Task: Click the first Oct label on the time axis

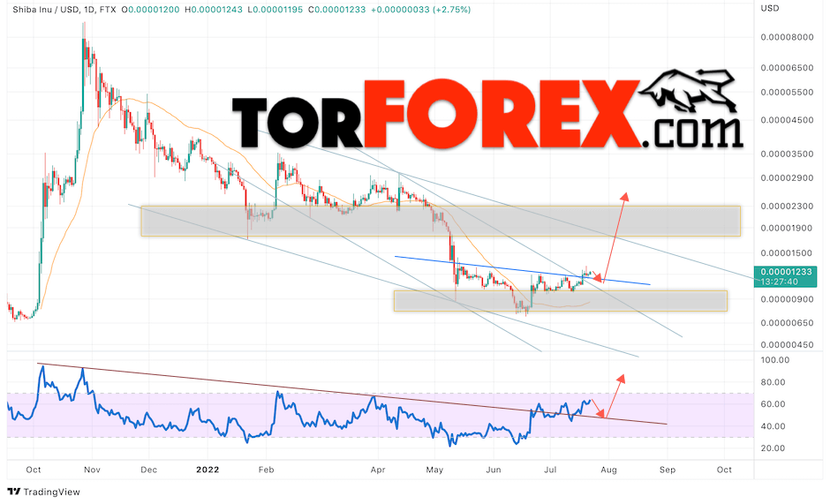Action: (34, 470)
